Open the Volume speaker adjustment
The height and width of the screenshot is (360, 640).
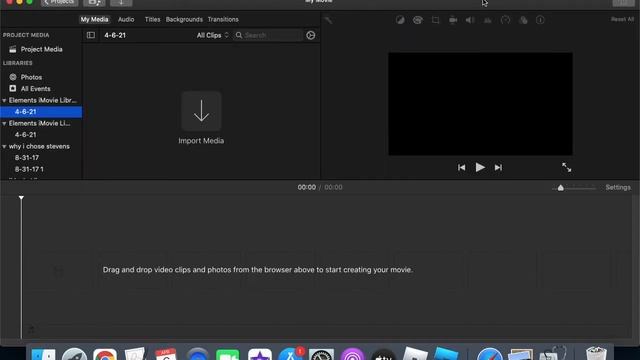pyautogui.click(x=470, y=20)
